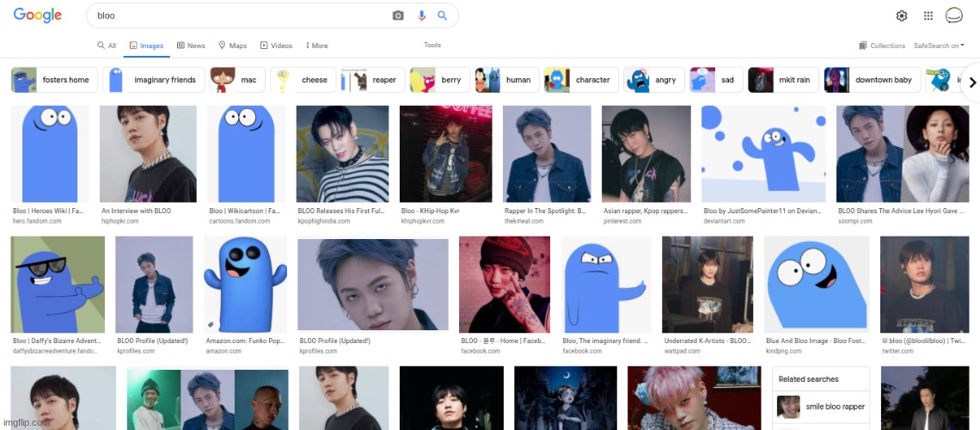The height and width of the screenshot is (430, 980).
Task: Open the Google apps grid
Action: (x=928, y=15)
